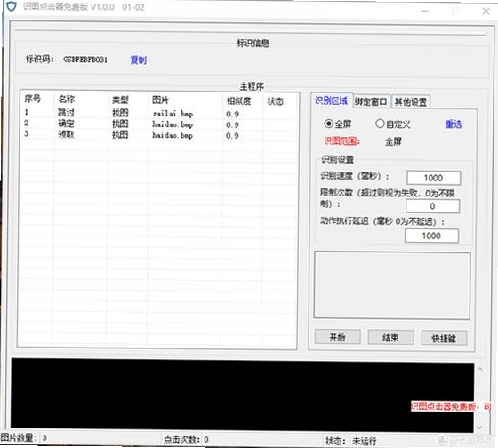Click the 图片数量 status bar entry

24,438
